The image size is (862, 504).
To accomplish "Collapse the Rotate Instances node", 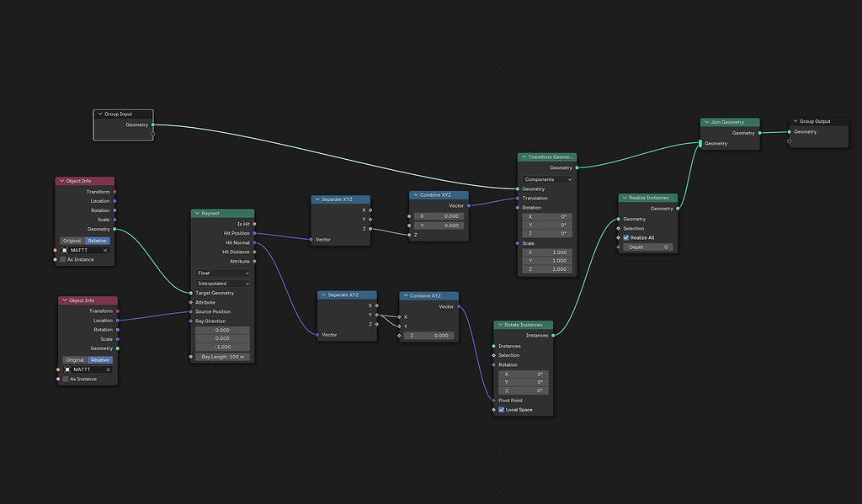I will pyautogui.click(x=500, y=325).
